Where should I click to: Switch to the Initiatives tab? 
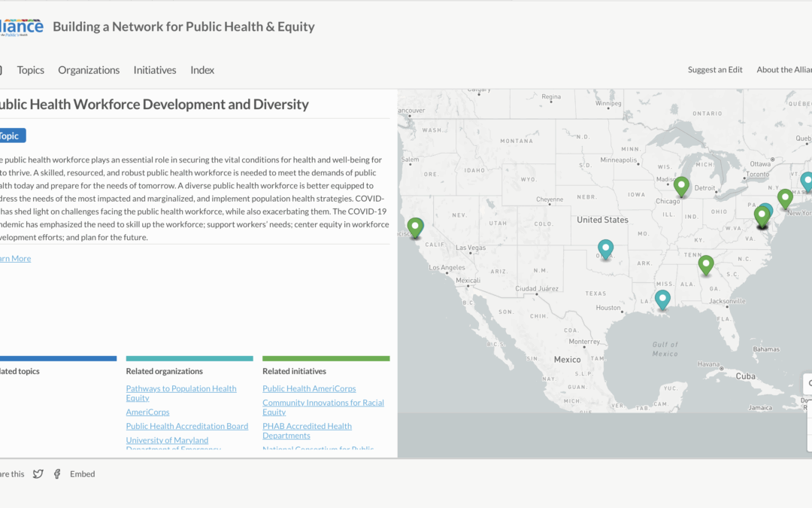coord(154,69)
